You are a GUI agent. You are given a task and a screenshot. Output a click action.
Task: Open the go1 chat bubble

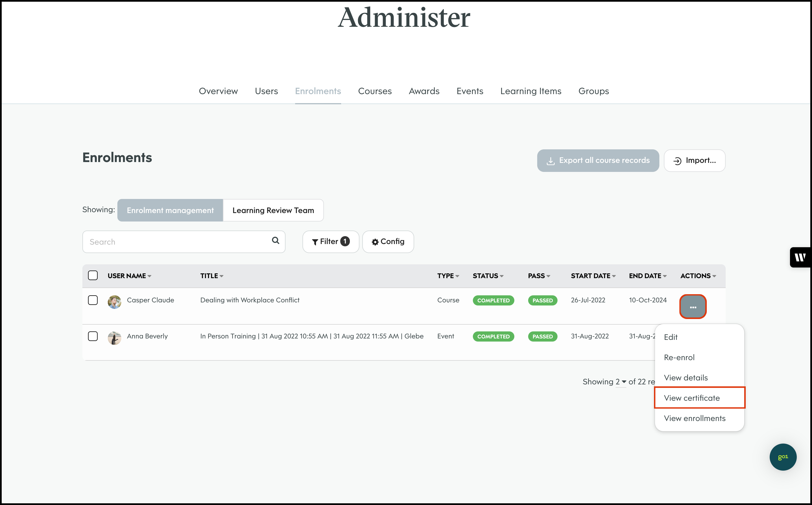pyautogui.click(x=783, y=457)
